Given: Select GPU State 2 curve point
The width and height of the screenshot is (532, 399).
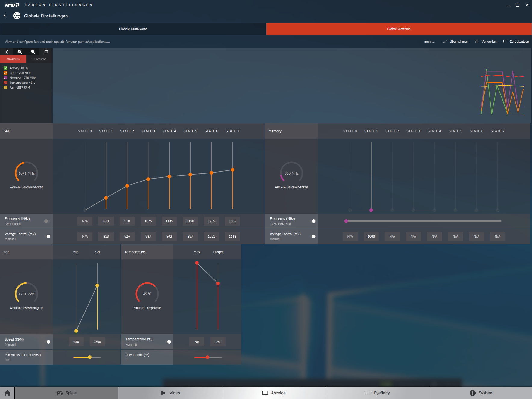Looking at the screenshot, I should coord(127,186).
